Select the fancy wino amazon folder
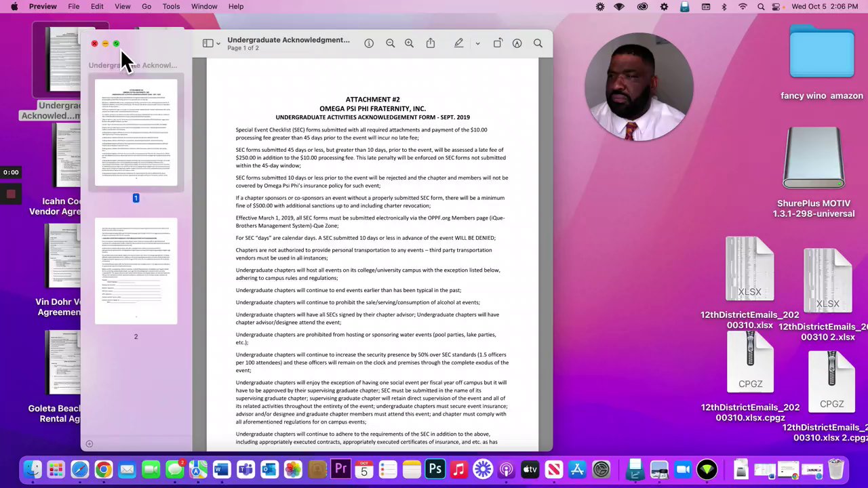The width and height of the screenshot is (868, 488). tap(822, 64)
